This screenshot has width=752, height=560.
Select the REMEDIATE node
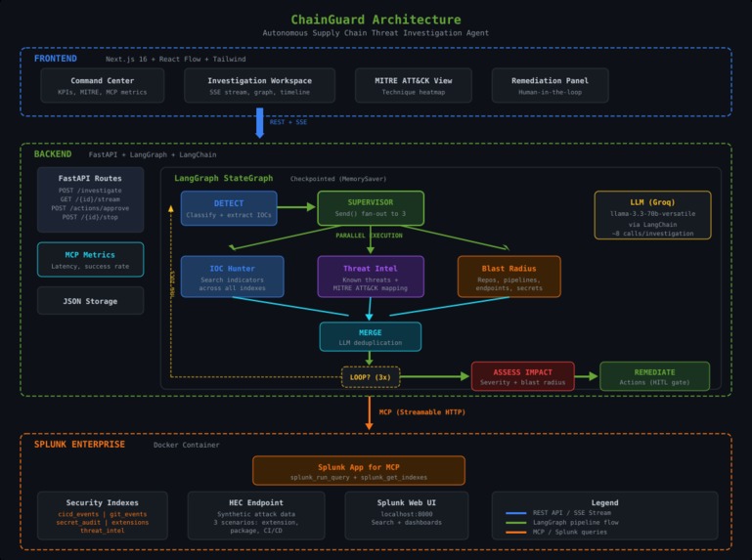[654, 376]
